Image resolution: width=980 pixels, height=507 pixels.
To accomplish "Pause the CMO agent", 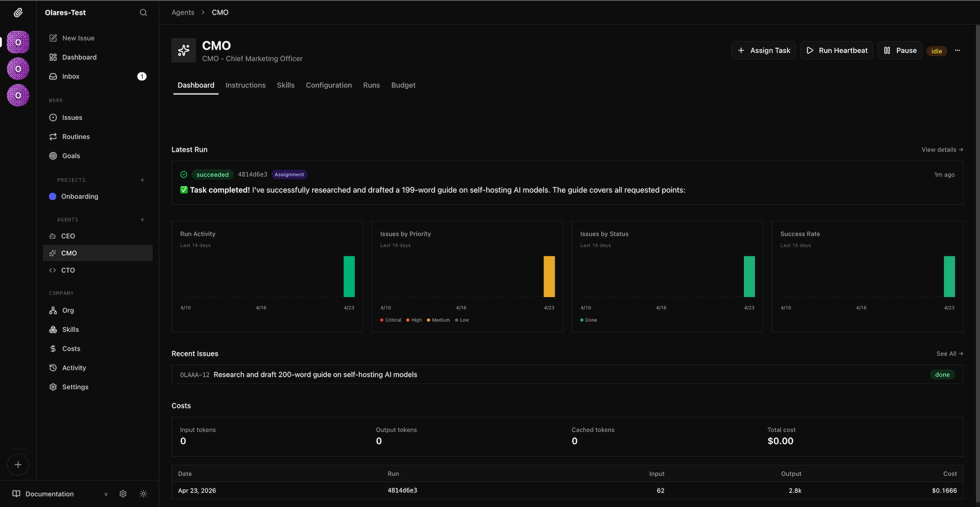I will pos(900,51).
